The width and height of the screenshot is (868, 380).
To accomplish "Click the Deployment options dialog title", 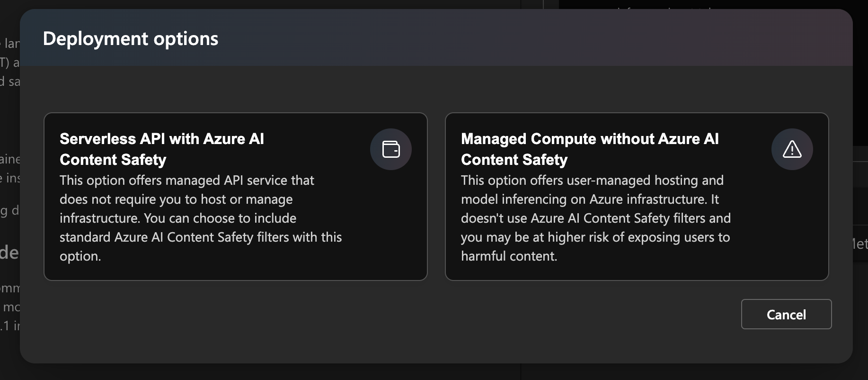I will point(131,39).
